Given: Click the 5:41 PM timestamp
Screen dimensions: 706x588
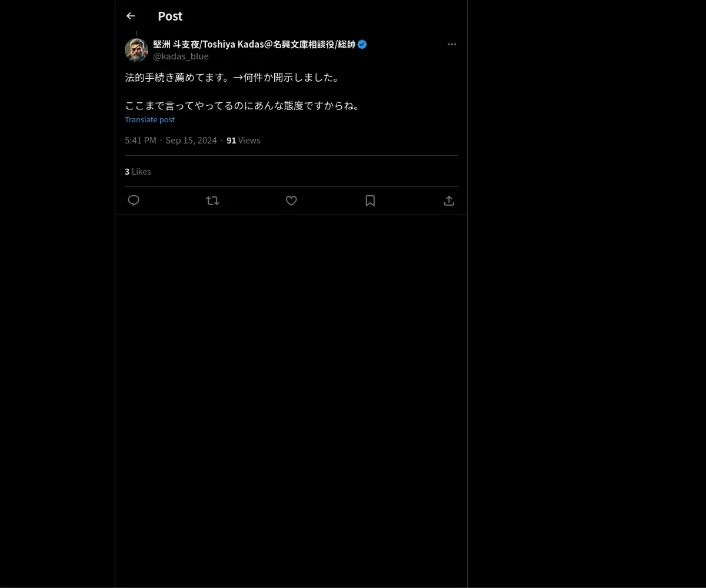Looking at the screenshot, I should (141, 140).
